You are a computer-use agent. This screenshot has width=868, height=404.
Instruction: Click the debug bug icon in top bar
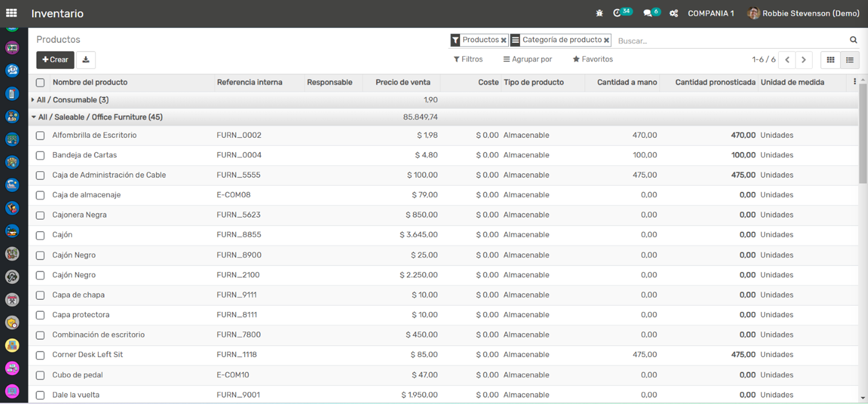point(599,13)
